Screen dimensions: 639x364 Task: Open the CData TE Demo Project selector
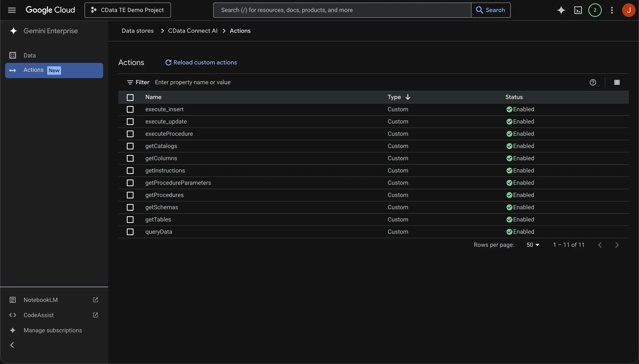pos(128,10)
